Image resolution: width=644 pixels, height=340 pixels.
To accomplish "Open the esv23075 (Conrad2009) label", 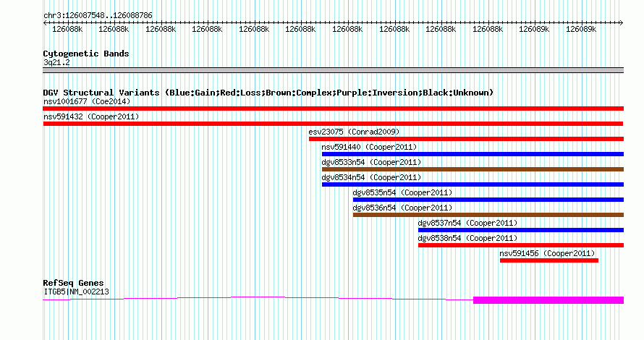I will 354,132.
